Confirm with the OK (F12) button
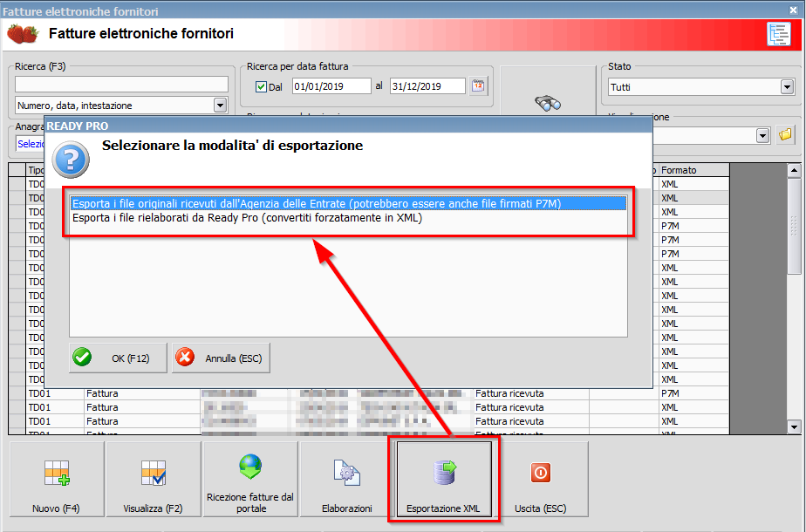 tap(118, 358)
